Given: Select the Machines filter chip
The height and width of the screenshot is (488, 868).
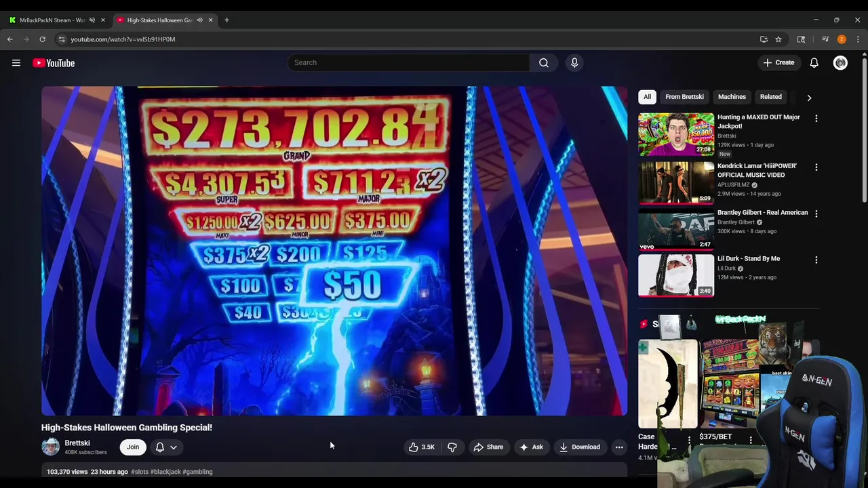Looking at the screenshot, I should (732, 97).
